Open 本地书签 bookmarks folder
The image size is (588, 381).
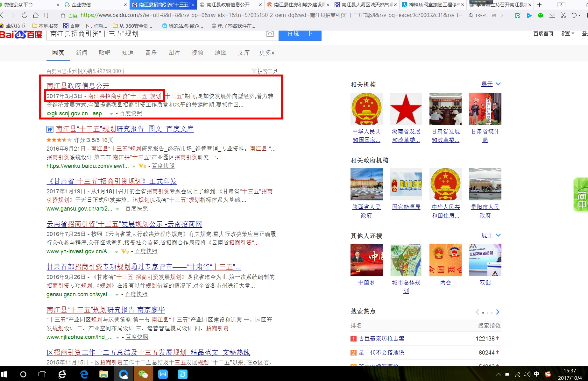pyautogui.click(x=45, y=26)
